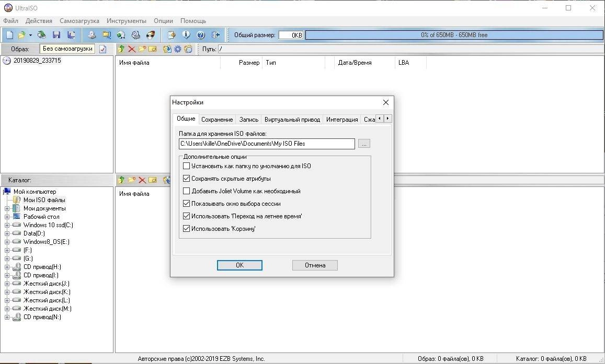This screenshot has width=605, height=364.
Task: Click the Add files icon in the image toolbar
Action: tap(167, 49)
